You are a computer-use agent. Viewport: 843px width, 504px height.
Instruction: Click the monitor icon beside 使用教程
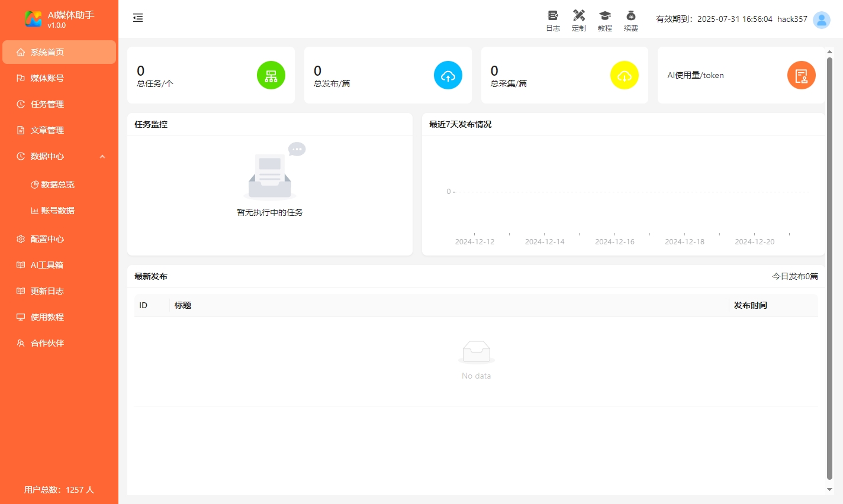pos(21,317)
